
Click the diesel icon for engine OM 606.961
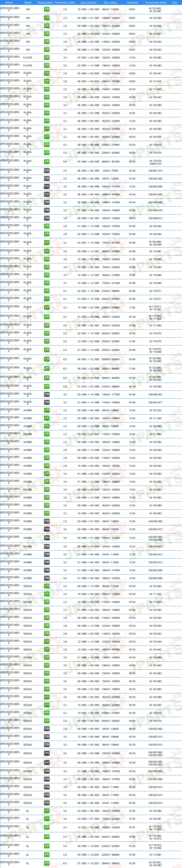tap(46, 394)
